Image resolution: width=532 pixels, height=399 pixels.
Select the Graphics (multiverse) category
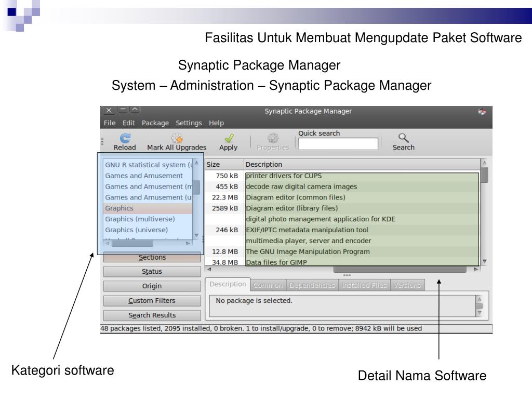(x=148, y=219)
